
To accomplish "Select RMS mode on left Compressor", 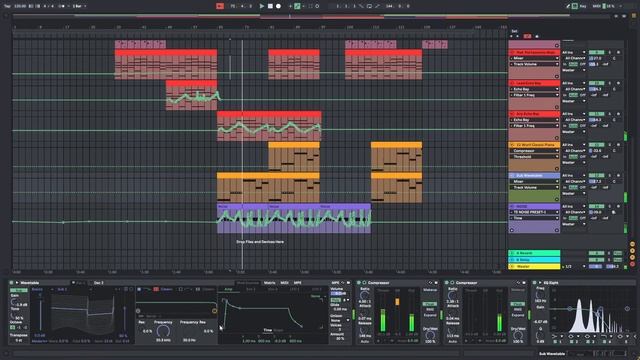I will [x=430, y=309].
